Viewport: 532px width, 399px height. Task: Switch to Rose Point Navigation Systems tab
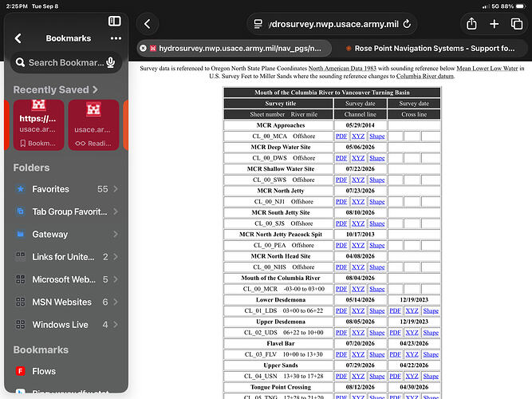(x=430, y=48)
